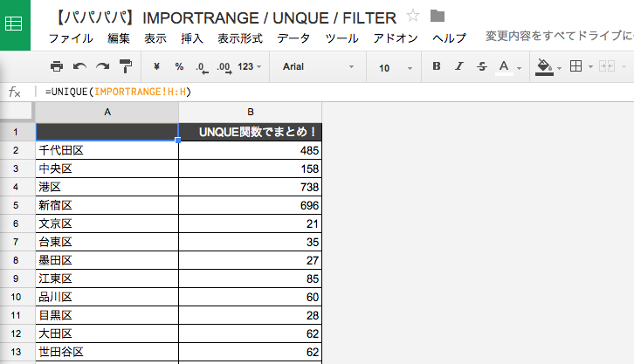Open the Arial font dropdown

pos(318,66)
